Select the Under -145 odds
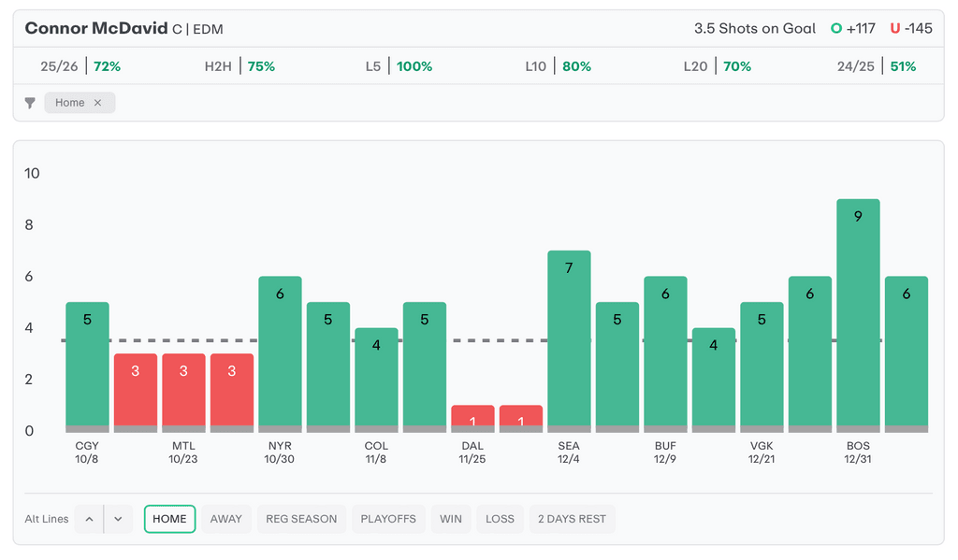Screen dimensions: 958x560 tap(911, 28)
